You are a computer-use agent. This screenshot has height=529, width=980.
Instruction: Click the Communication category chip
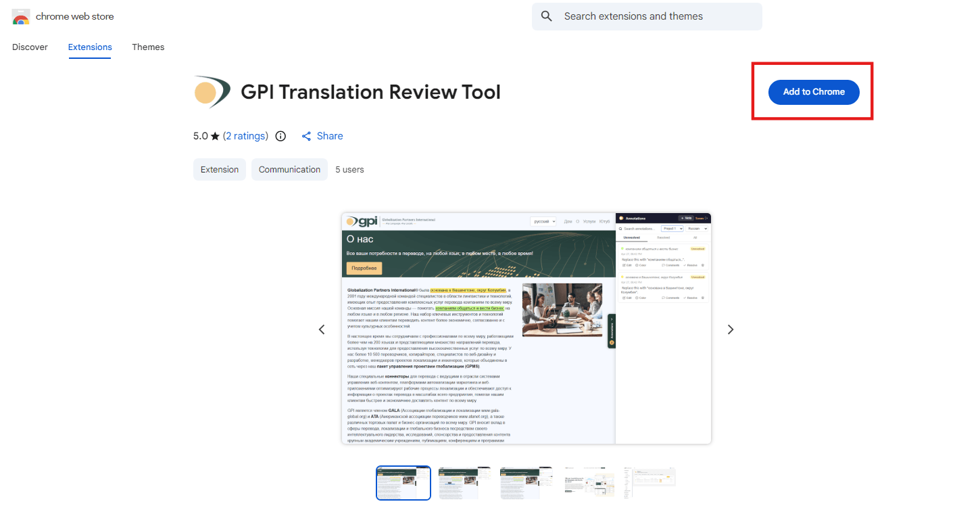pos(289,170)
